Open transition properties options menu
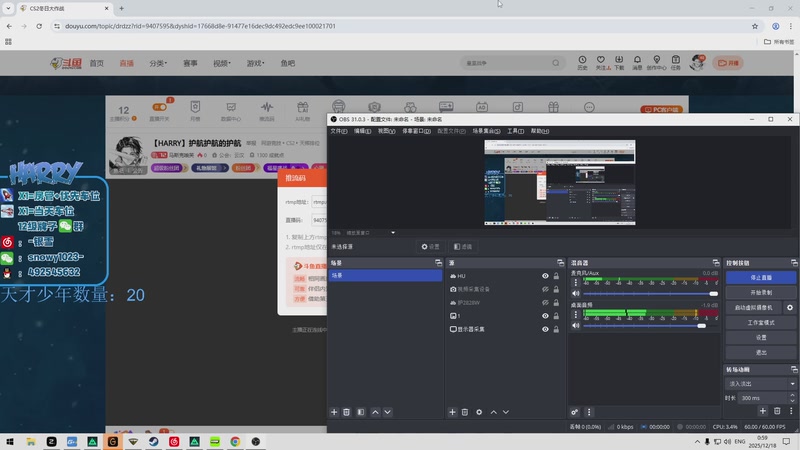This screenshot has width=800, height=450. (x=791, y=411)
